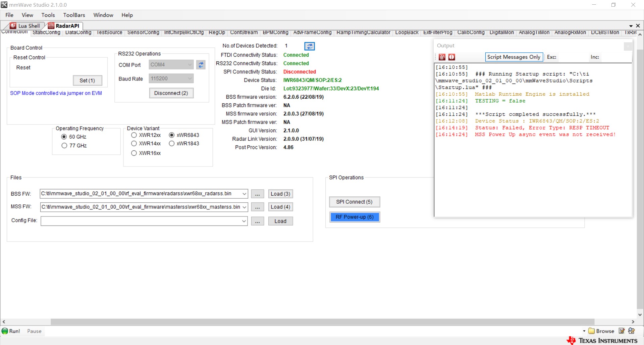Click the mmWave Studio title bar icon
This screenshot has height=345, width=644.
[4, 5]
